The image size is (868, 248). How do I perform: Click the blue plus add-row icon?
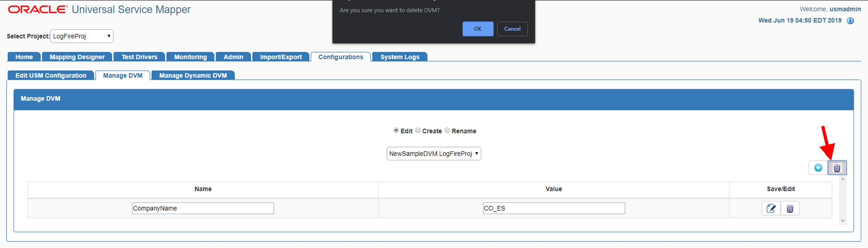pos(818,168)
